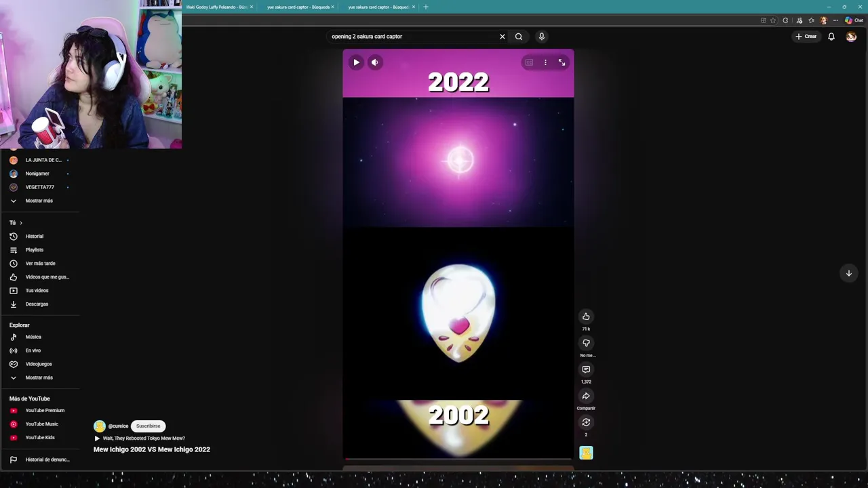The width and height of the screenshot is (868, 488).
Task: Open the sound thumbnail under remix
Action: 586,453
